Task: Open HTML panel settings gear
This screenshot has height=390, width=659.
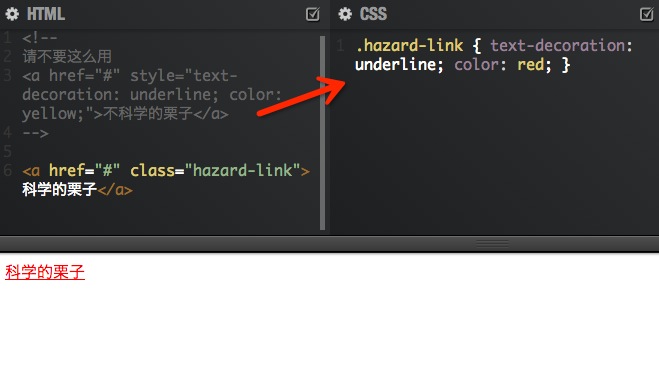Action: pyautogui.click(x=12, y=14)
